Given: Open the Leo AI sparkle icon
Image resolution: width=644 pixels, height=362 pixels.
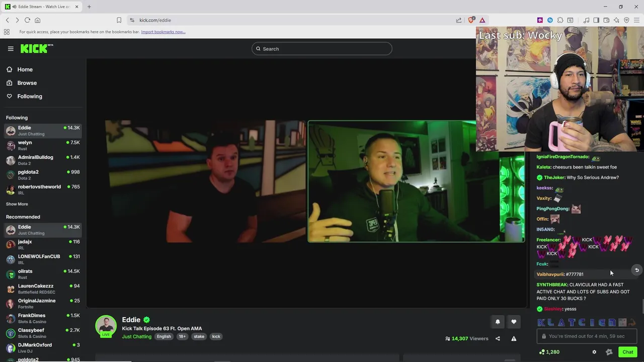Looking at the screenshot, I should pos(616,20).
